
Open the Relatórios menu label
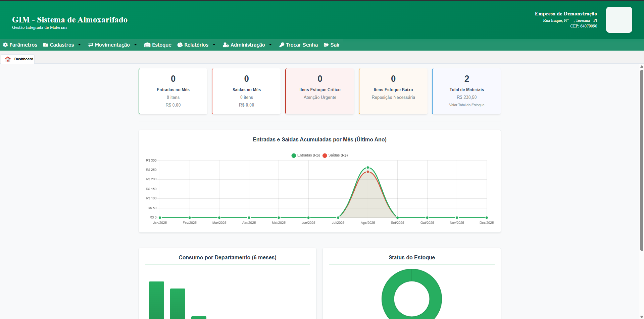[196, 45]
